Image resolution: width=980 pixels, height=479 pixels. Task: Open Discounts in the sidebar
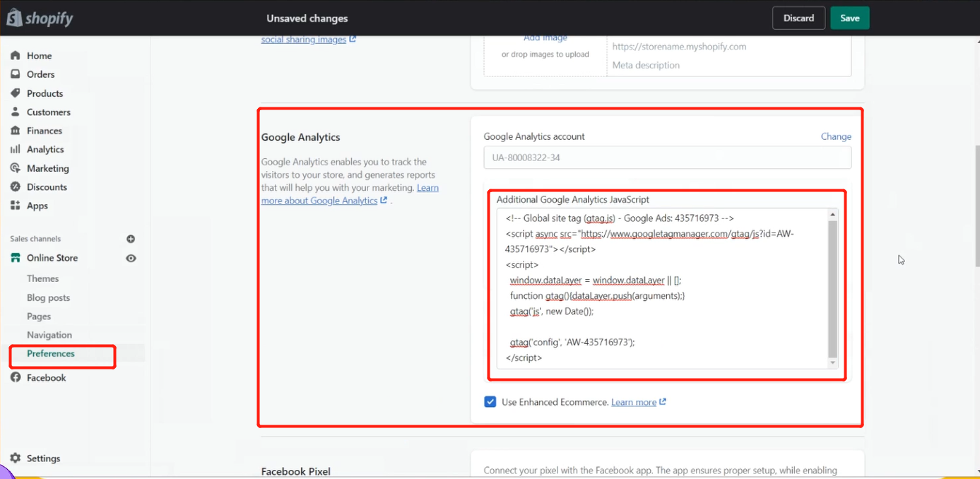[47, 187]
